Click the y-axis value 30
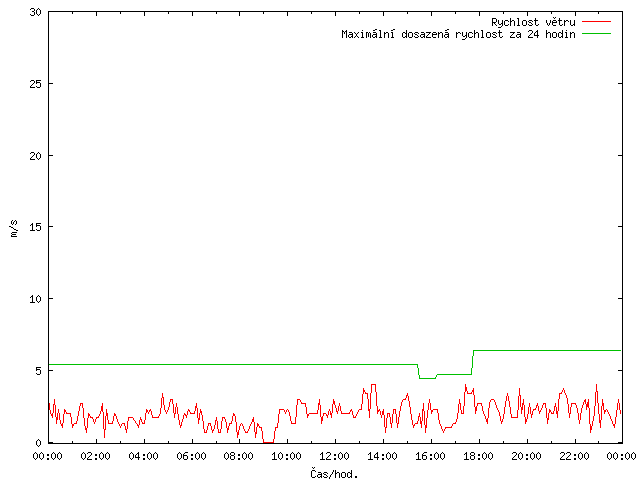Screen dimensions: 640x480 (x=36, y=12)
